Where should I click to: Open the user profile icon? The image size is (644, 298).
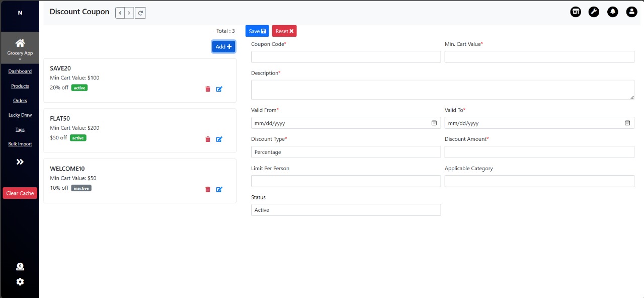coord(631,12)
